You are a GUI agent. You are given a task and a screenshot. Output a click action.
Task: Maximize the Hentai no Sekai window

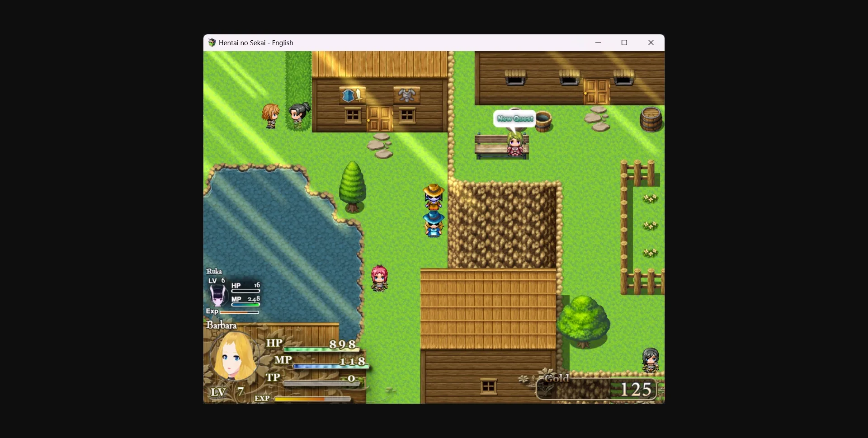click(x=624, y=42)
